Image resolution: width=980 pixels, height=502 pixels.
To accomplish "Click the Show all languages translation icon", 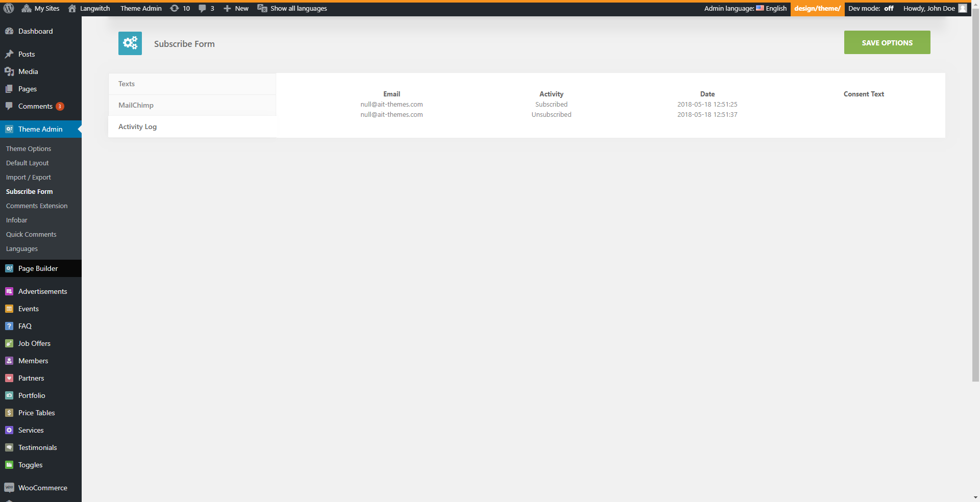I will click(x=262, y=8).
